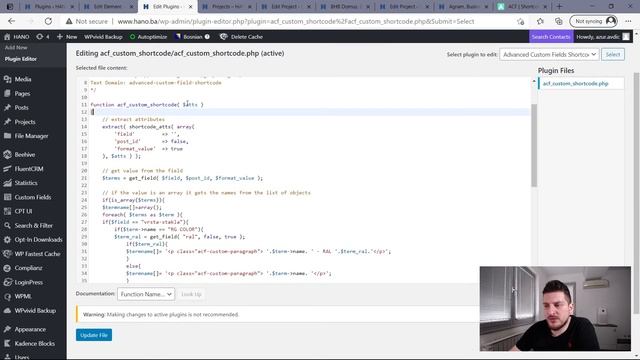Image resolution: width=640 pixels, height=360 pixels.
Task: Click the browser back arrow
Action: [x=11, y=21]
